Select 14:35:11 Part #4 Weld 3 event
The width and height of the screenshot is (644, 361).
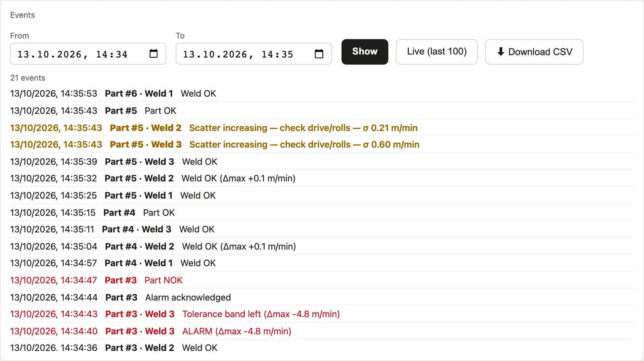[322, 229]
